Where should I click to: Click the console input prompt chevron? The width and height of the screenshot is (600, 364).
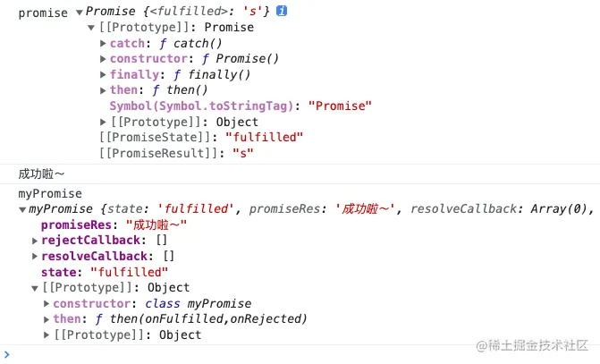[x=6, y=354]
